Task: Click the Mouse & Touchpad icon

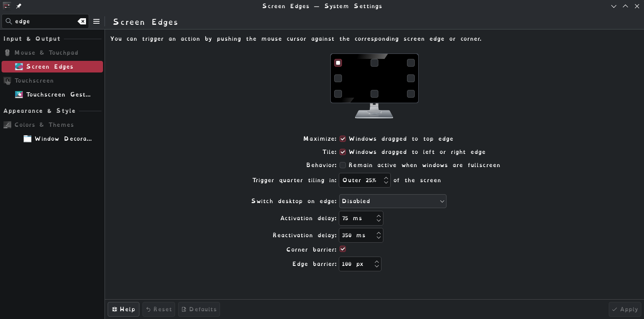Action: [x=7, y=53]
